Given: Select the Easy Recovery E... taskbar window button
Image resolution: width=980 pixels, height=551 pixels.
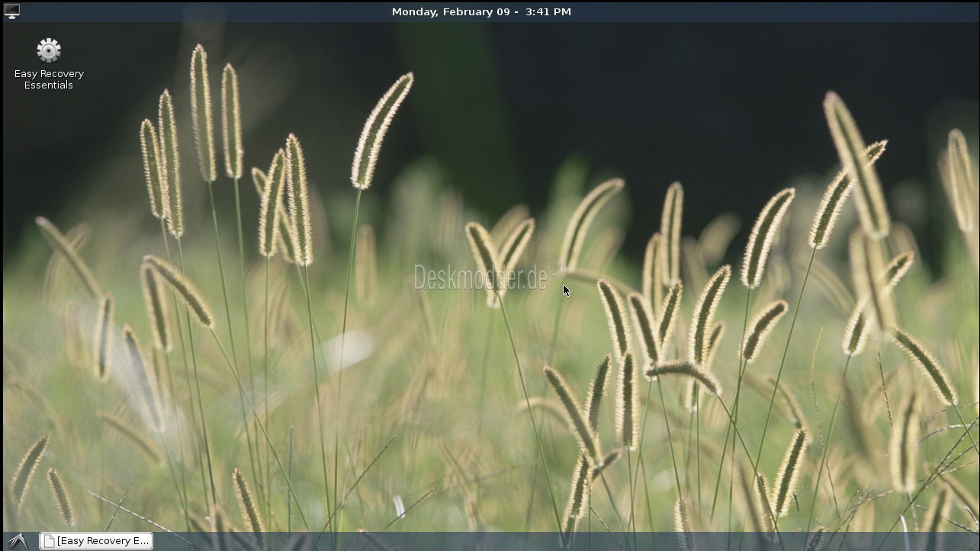Looking at the screenshot, I should 96,541.
